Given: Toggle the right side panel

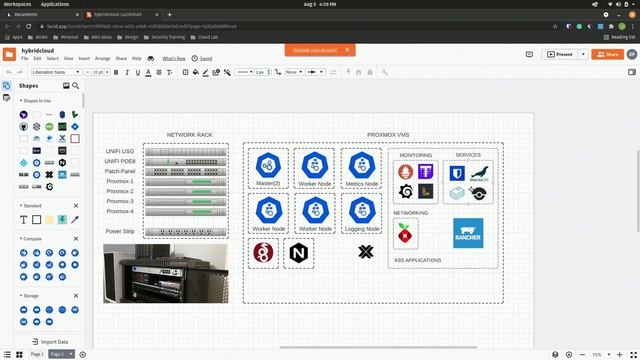Looking at the screenshot, I should [632, 72].
